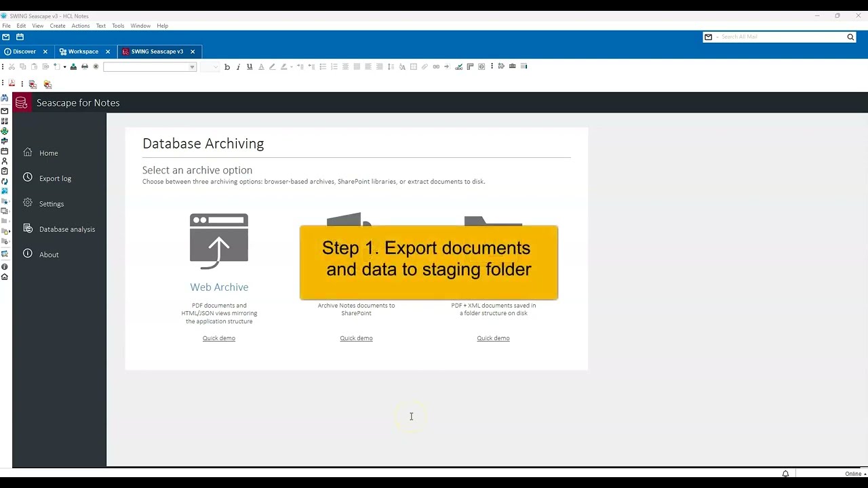
Task: Open the Tools menu
Action: [118, 26]
